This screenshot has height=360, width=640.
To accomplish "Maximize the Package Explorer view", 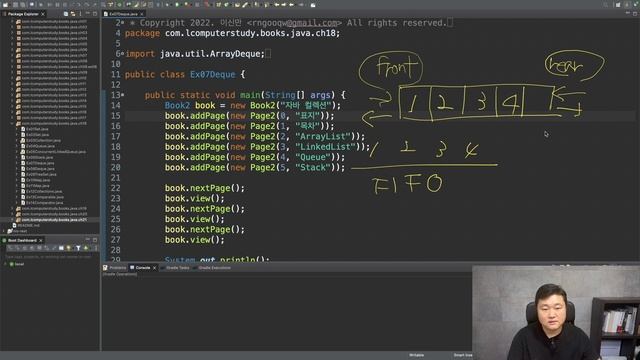I will click(x=95, y=13).
